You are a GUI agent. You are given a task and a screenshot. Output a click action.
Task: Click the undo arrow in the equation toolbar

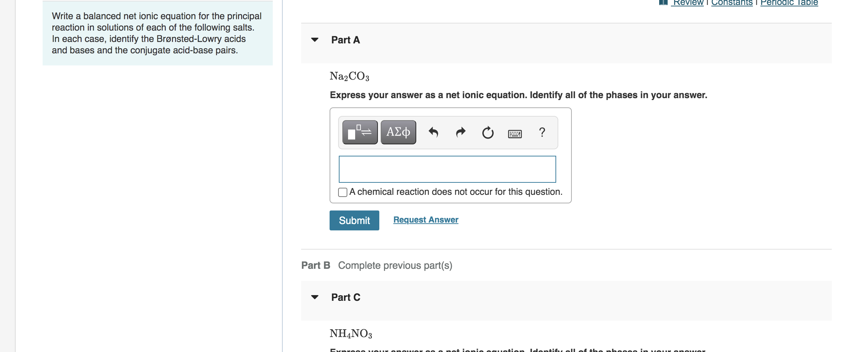click(x=434, y=132)
